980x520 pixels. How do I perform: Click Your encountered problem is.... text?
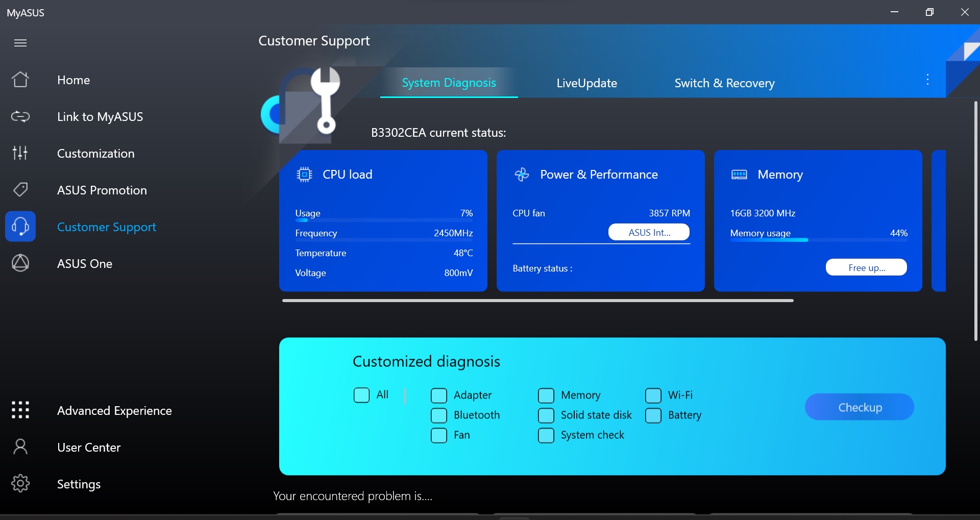pyautogui.click(x=353, y=496)
